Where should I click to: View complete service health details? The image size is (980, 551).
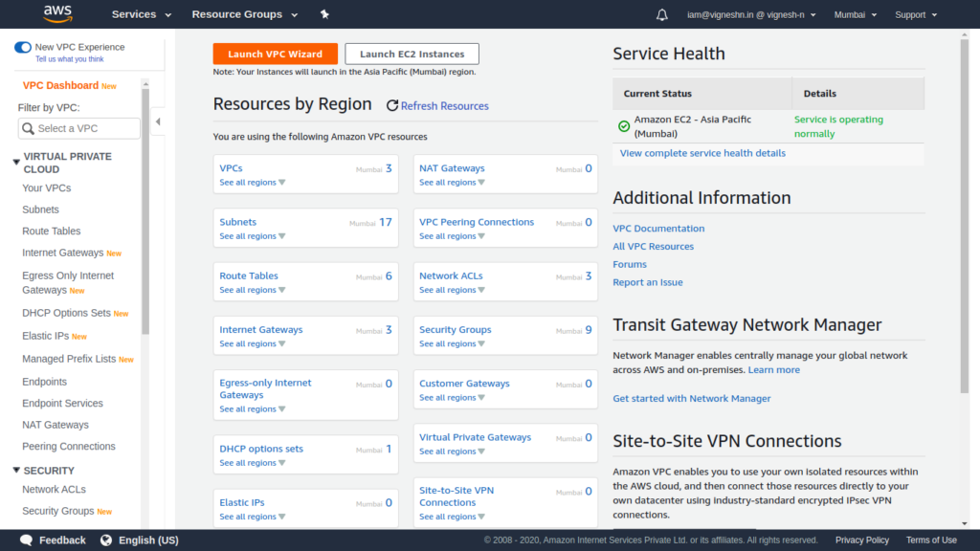coord(702,153)
